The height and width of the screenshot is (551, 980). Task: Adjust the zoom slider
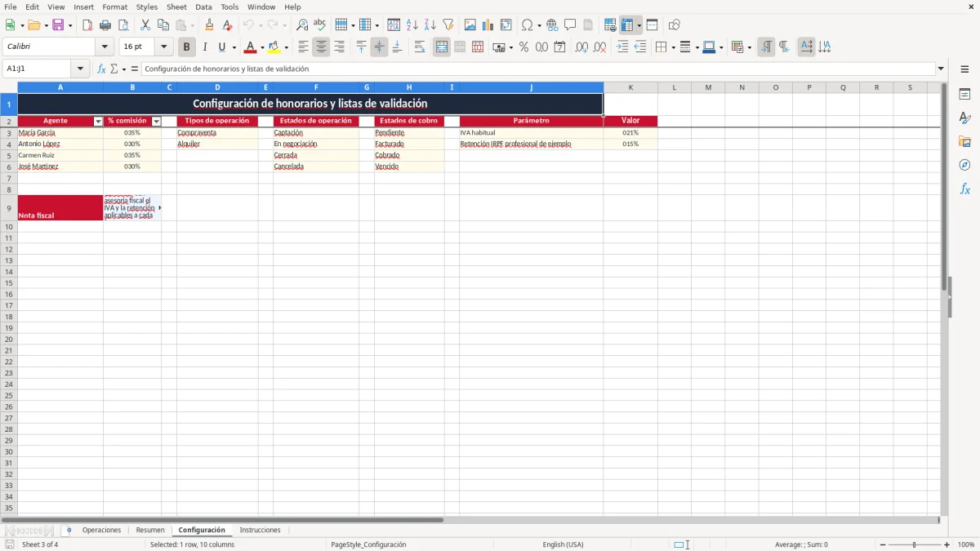point(915,544)
